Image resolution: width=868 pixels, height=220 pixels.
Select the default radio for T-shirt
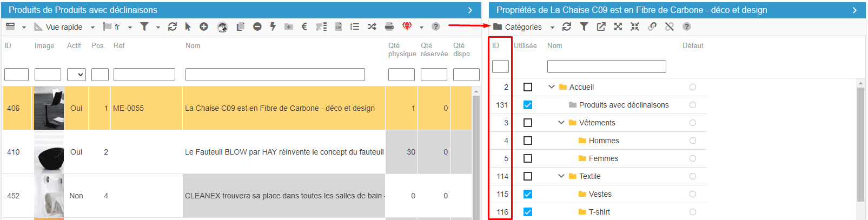693,212
